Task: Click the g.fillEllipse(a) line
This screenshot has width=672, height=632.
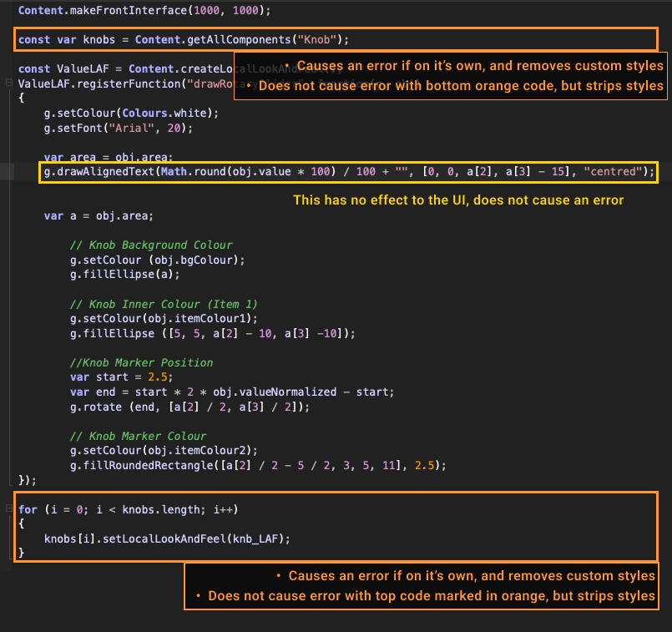Action: click(124, 274)
